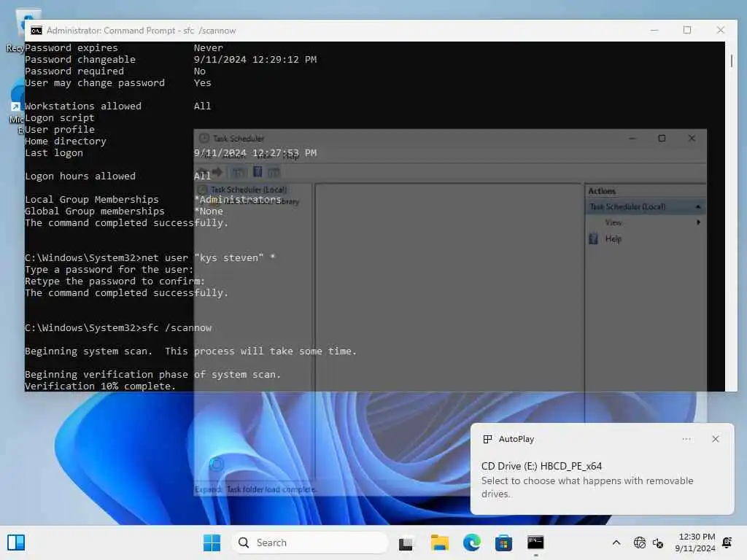The width and height of the screenshot is (747, 560).
Task: Open the clock and calendar flyout
Action: [695, 542]
